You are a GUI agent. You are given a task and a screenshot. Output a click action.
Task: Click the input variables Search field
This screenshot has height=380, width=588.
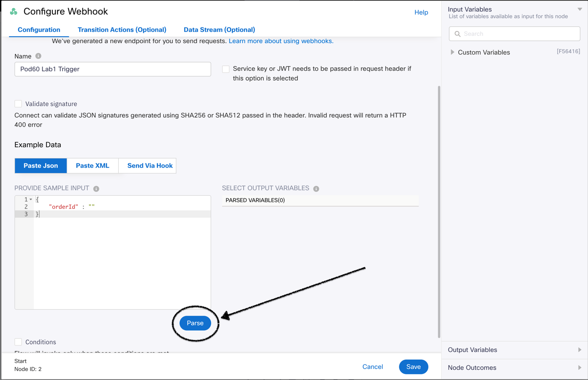(x=515, y=34)
